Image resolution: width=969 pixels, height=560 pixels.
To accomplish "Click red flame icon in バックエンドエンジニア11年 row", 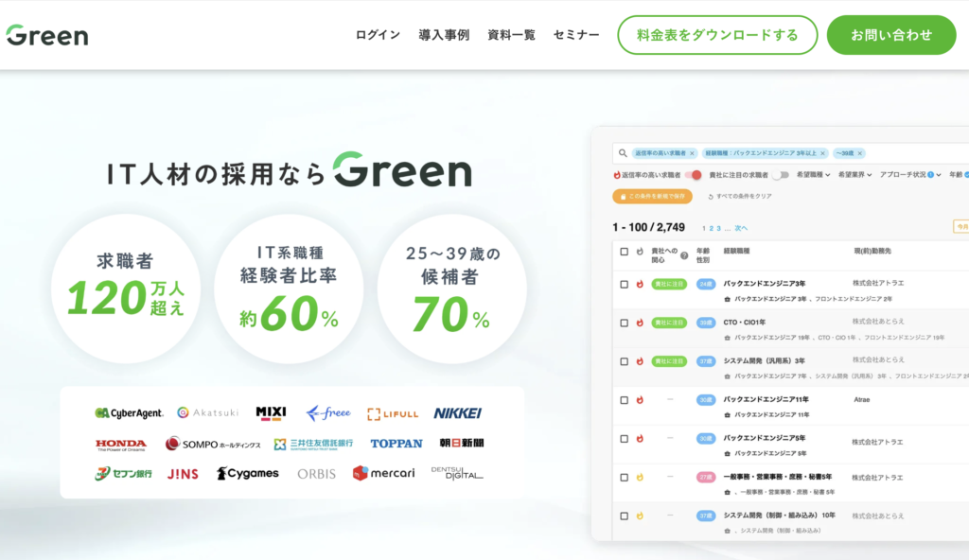I will coord(640,400).
